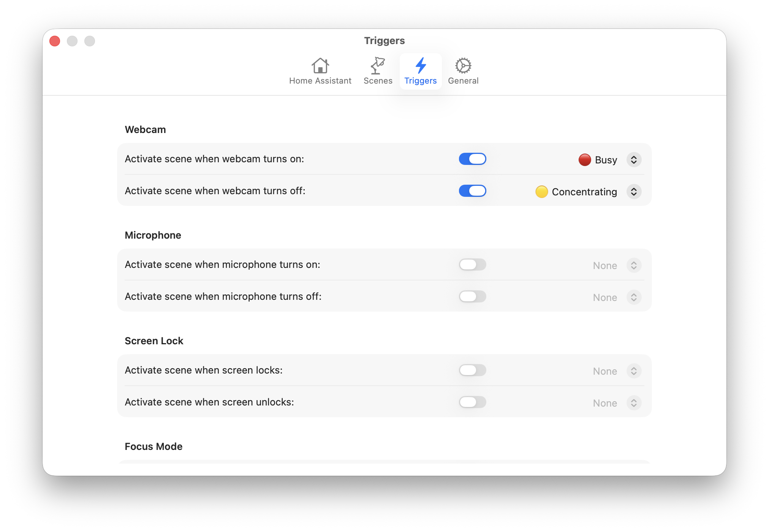Switch to the Scenes tab label
This screenshot has height=532, width=769.
(378, 81)
